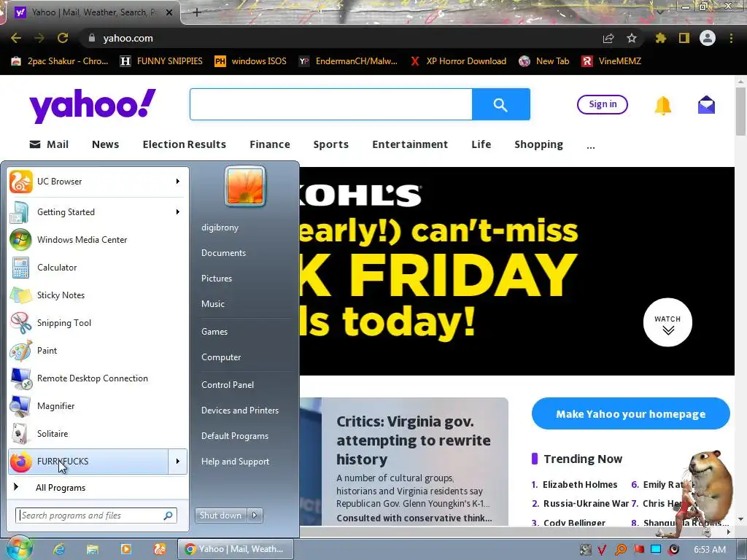Click the Shut down button

coord(221,516)
